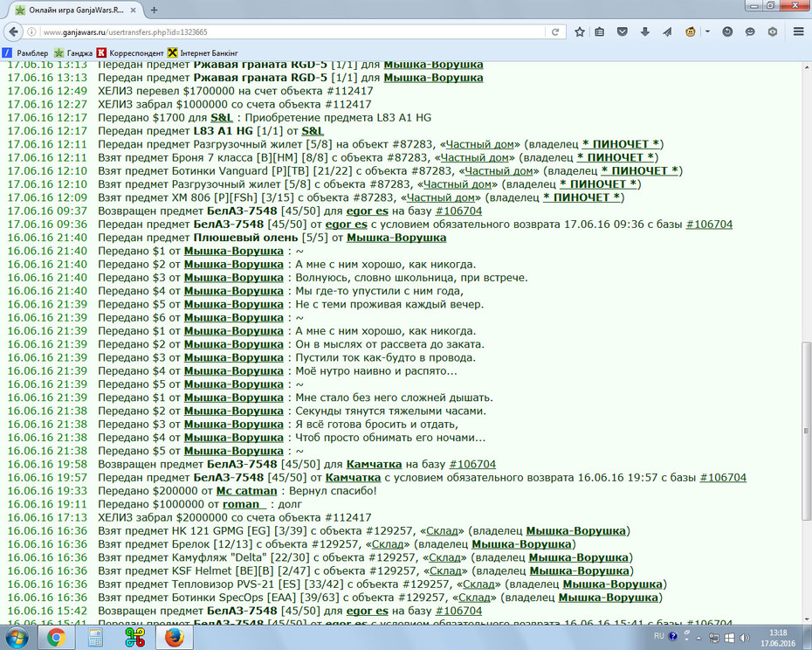Open Частный дом link in Броня 7 класса row
Screen dimensions: 812x650
point(474,157)
